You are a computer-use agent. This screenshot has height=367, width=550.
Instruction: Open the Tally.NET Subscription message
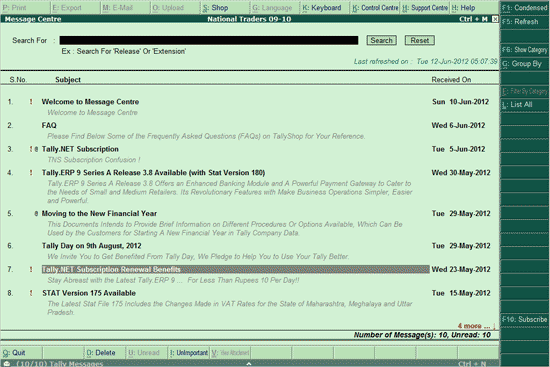pos(80,149)
